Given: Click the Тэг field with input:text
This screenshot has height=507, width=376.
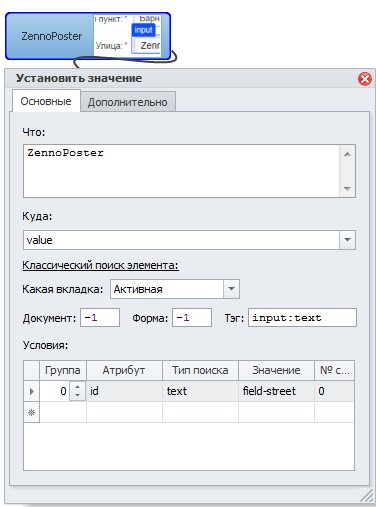Looking at the screenshot, I should 302,318.
